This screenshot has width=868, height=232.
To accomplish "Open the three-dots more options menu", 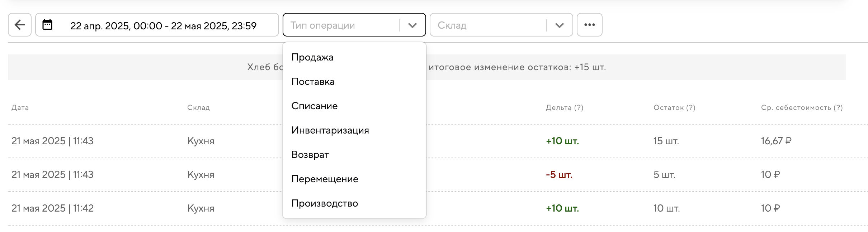I will [x=589, y=25].
